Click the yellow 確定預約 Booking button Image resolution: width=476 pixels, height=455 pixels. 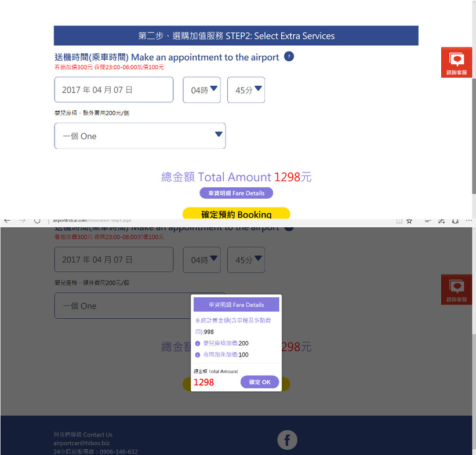coord(236,214)
